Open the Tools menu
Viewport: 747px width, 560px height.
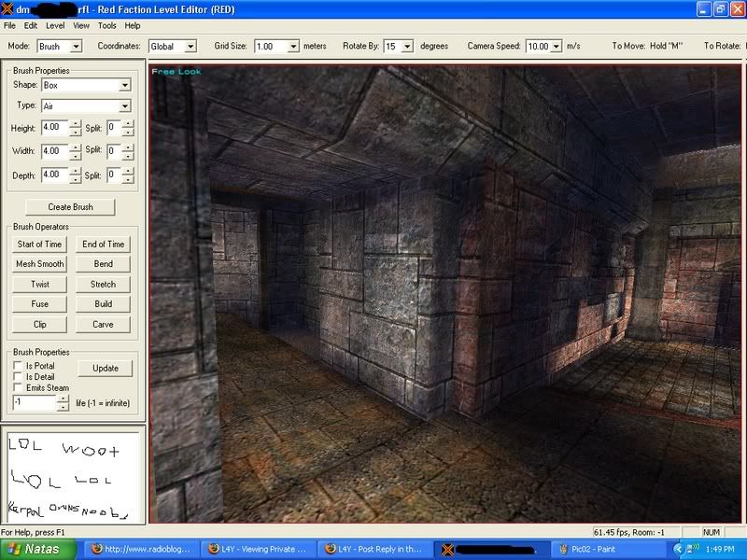point(107,26)
